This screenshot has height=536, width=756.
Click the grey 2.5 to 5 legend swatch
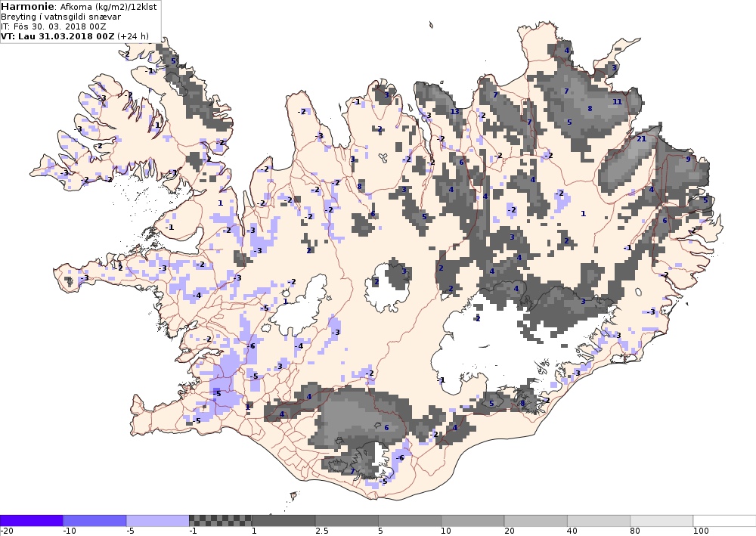pos(347,521)
